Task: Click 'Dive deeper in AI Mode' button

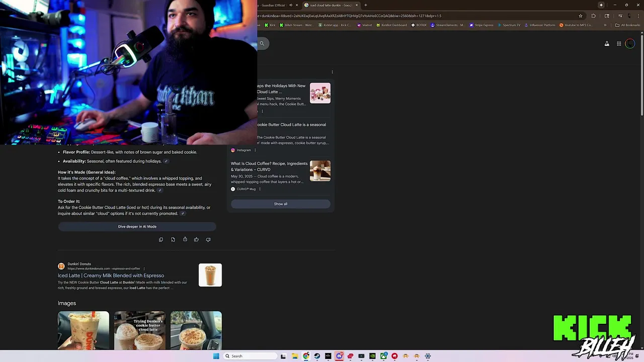Action: click(137, 227)
